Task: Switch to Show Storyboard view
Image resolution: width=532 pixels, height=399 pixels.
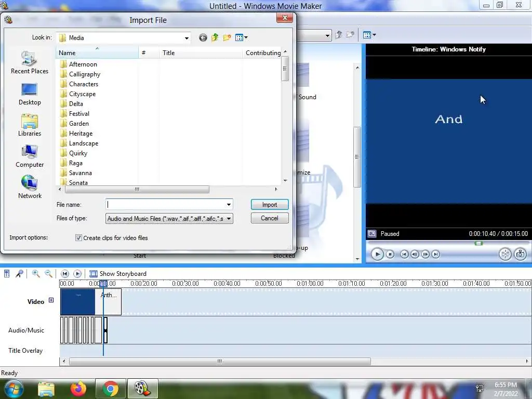Action: pos(118,274)
